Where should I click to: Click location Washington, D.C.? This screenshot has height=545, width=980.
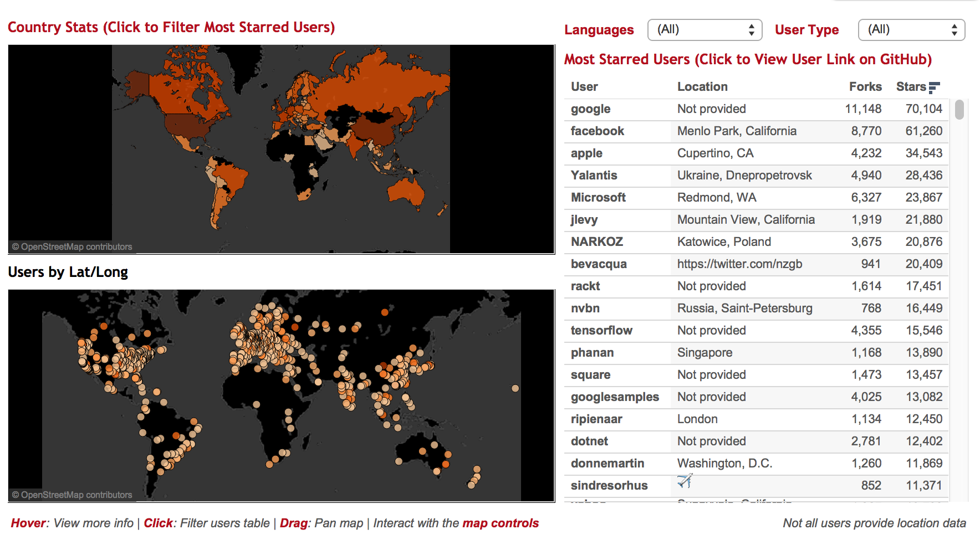click(724, 464)
